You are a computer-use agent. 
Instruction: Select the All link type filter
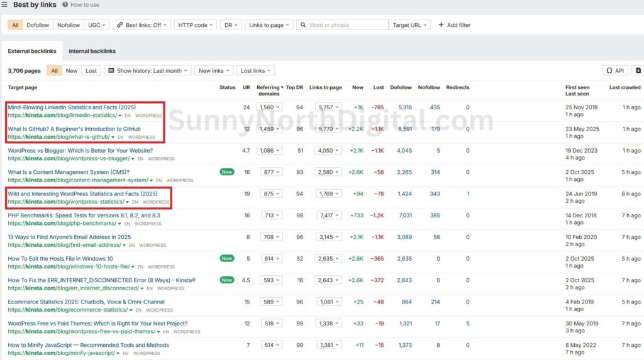click(x=15, y=25)
